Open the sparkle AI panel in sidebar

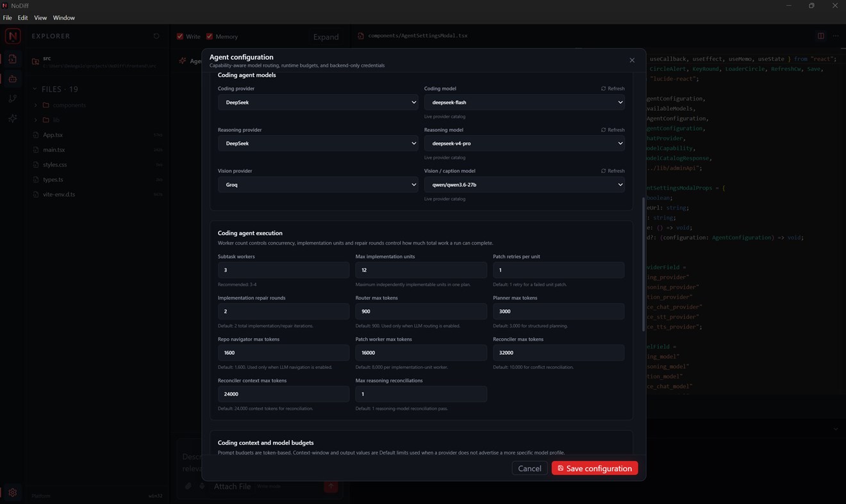12,118
